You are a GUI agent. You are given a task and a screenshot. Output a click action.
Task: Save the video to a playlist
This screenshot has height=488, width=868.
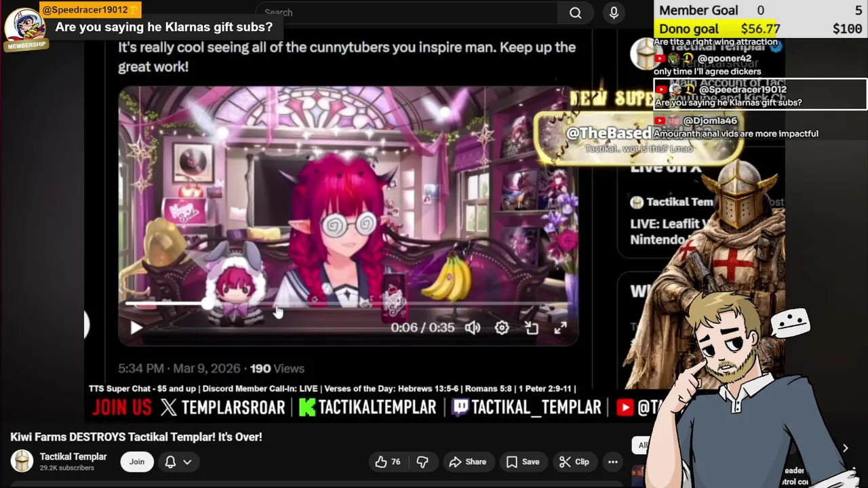tap(522, 462)
